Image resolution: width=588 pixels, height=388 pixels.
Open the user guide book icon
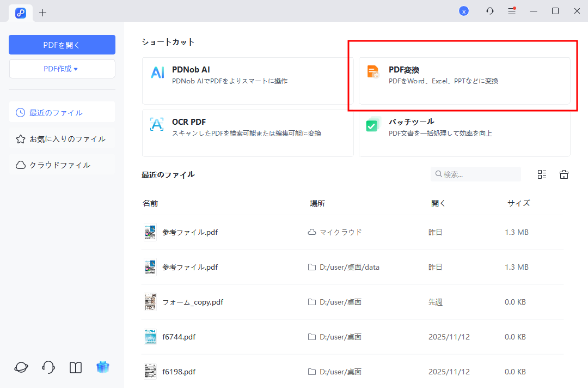[75, 367]
